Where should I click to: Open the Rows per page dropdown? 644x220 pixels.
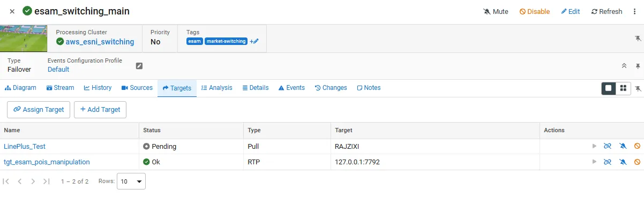click(131, 181)
